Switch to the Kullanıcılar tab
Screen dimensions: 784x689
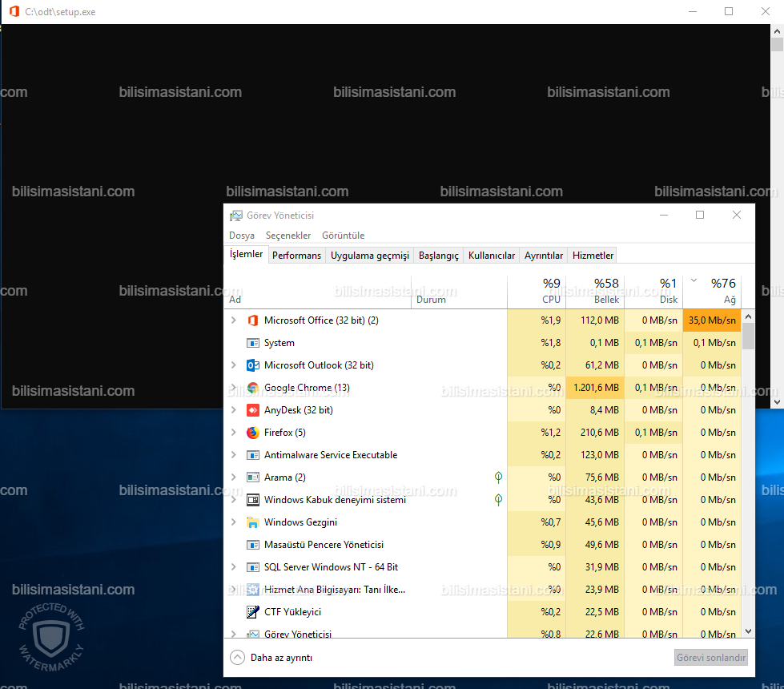click(492, 256)
